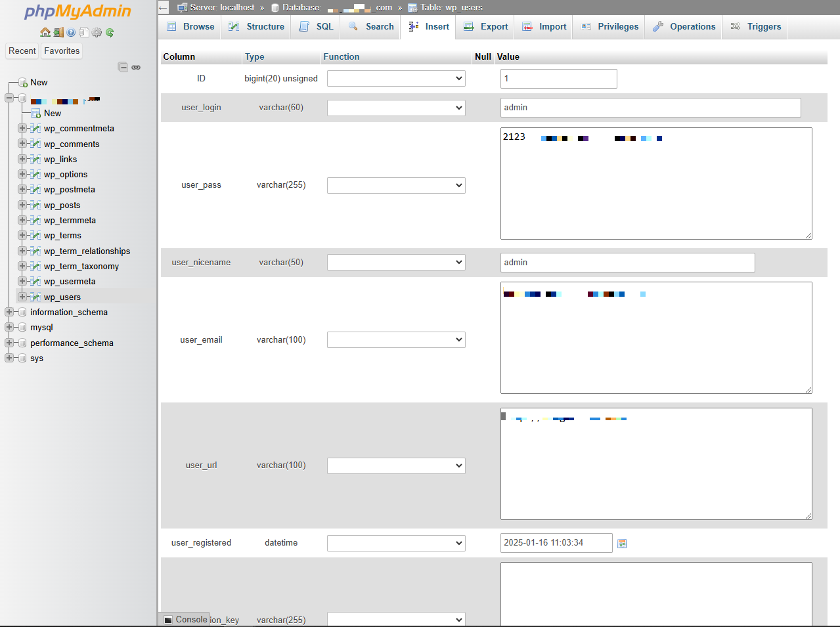
Task: Expand the information_schema database node
Action: 9,313
